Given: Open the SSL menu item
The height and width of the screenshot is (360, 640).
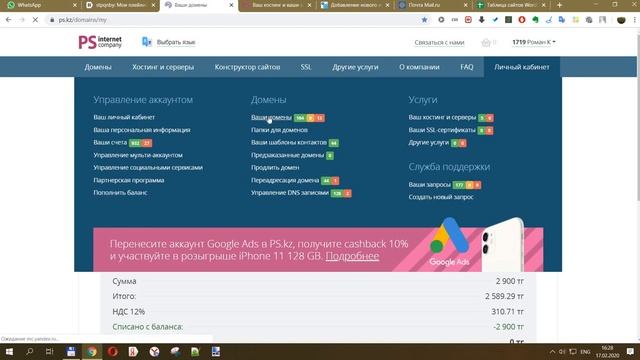Looking at the screenshot, I should click(306, 67).
